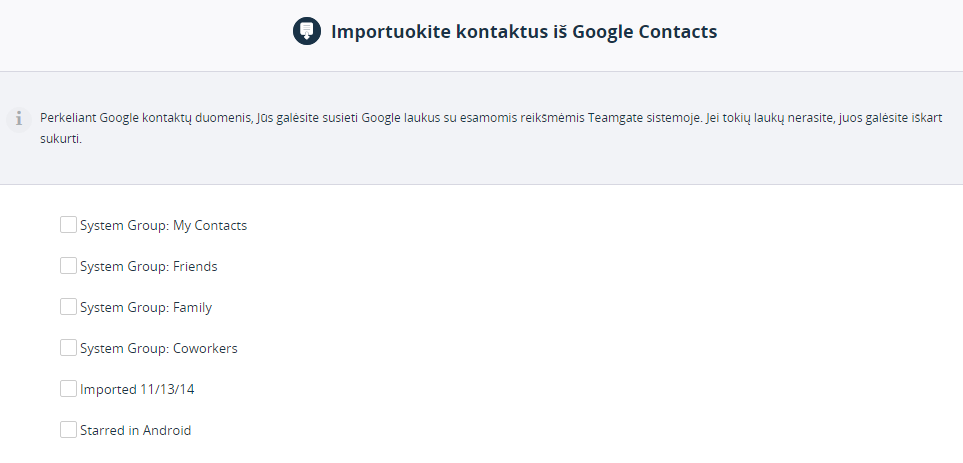
Task: Check the Starred in Android checkbox
Action: point(68,430)
